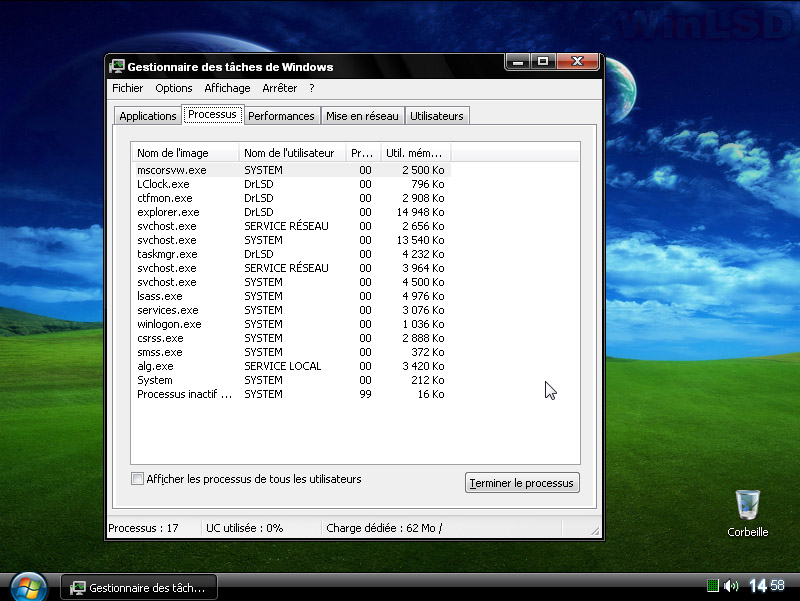Viewport: 800px width, 601px height.
Task: Select the csrss.exe process
Action: tap(160, 338)
